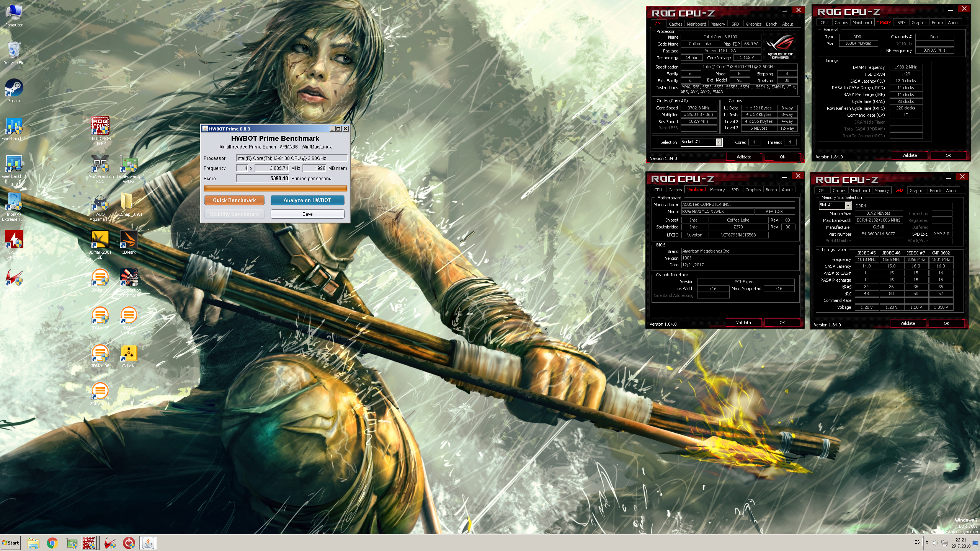The image size is (980, 551).
Task: Validate in the Mainboard-tab CPU-Z window
Action: pos(743,323)
